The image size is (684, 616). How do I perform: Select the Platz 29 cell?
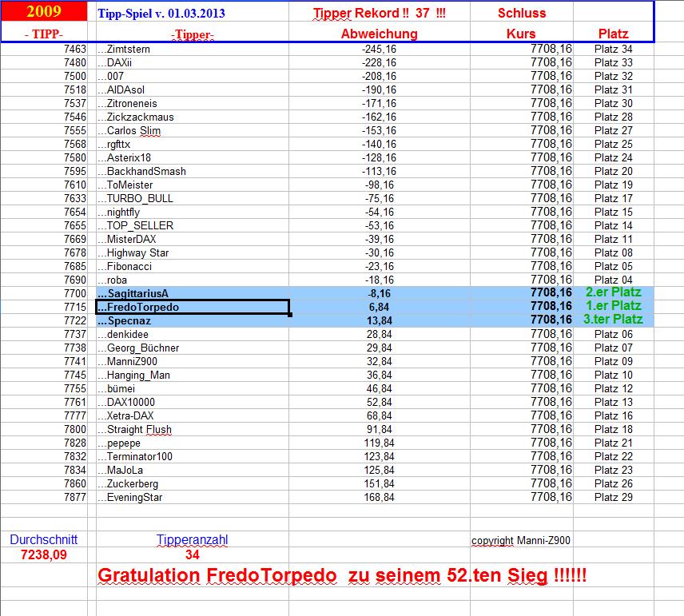614,497
